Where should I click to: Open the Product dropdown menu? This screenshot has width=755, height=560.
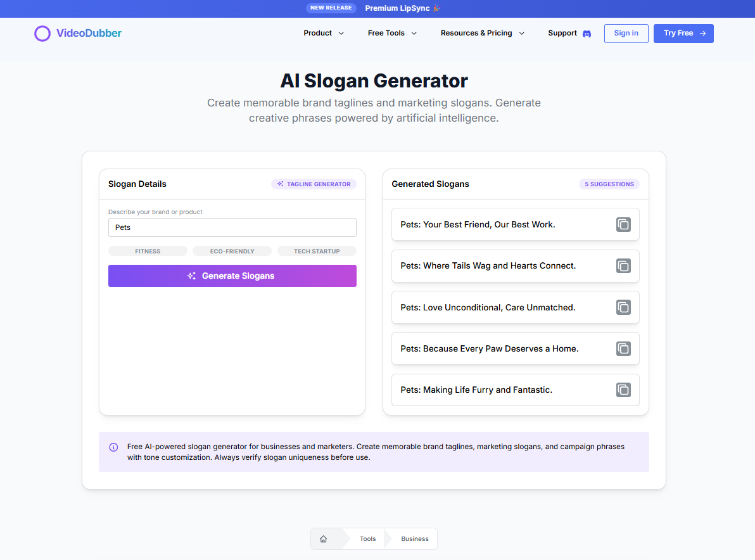324,33
